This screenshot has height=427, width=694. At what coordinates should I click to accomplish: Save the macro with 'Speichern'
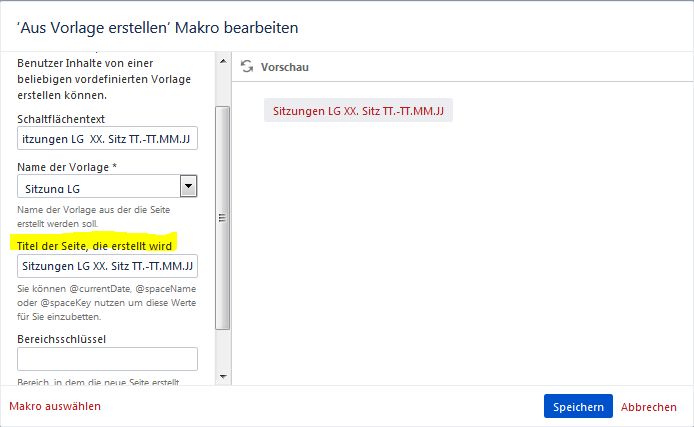(578, 406)
